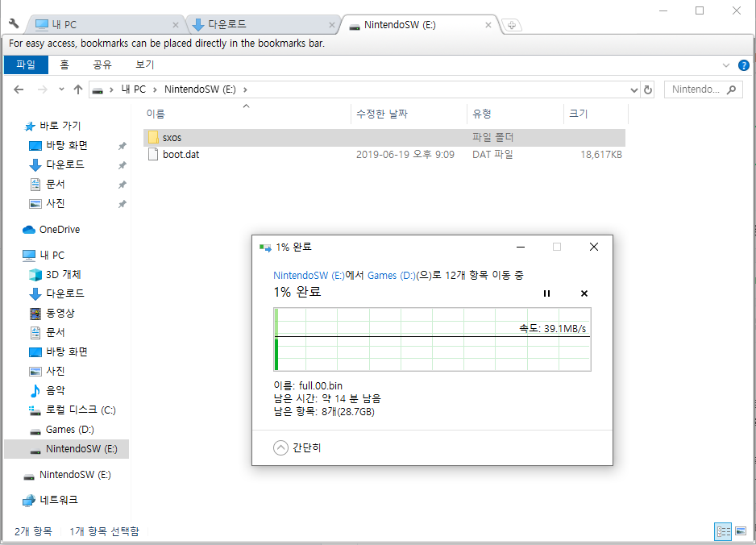Expand the ribbon with chevron

[726, 65]
